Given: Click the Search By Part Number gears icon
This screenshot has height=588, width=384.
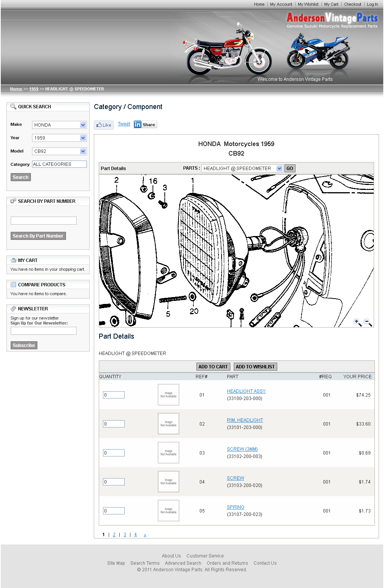Looking at the screenshot, I should pyautogui.click(x=13, y=201).
